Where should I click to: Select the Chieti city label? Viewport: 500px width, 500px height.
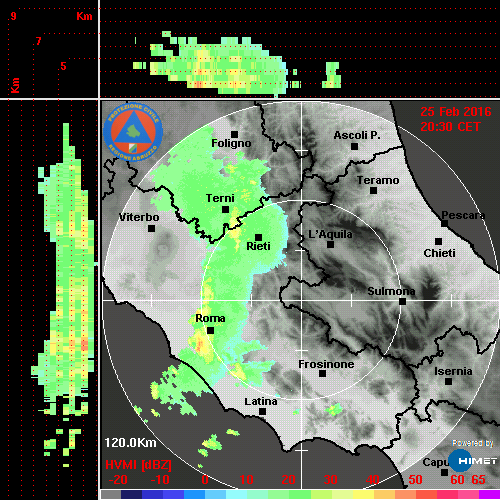click(439, 253)
